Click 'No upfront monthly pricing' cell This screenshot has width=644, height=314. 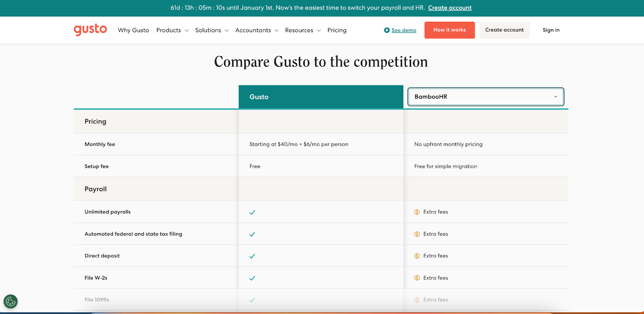pyautogui.click(x=448, y=144)
